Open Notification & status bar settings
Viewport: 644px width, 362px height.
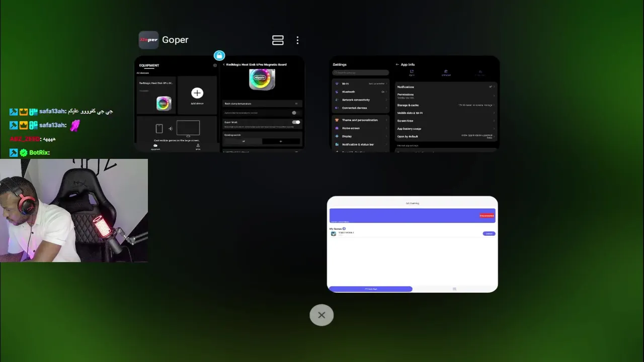click(361, 144)
